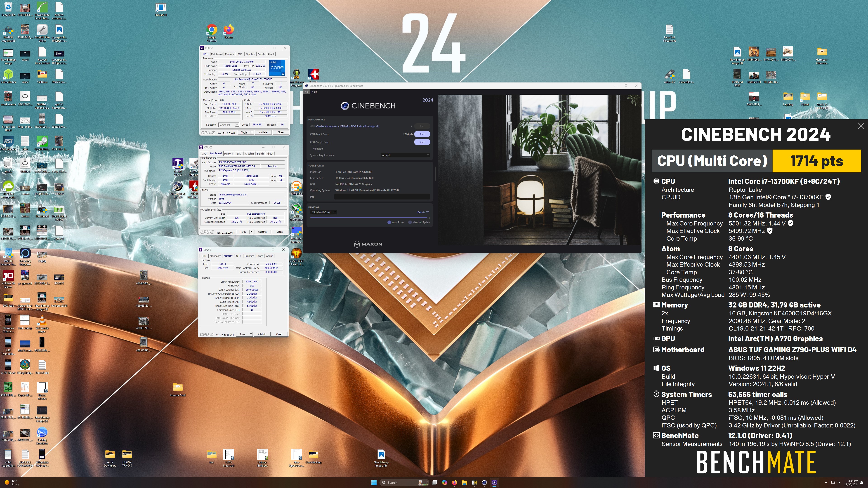Launch the RSI Launcher desktop icon
The image size is (868, 488).
(x=8, y=143)
